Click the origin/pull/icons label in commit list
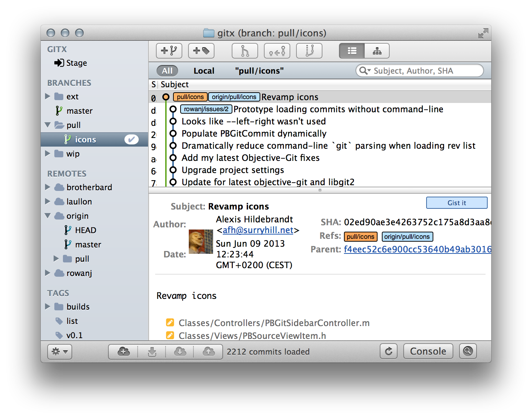The height and width of the screenshot is (419, 532). [234, 97]
